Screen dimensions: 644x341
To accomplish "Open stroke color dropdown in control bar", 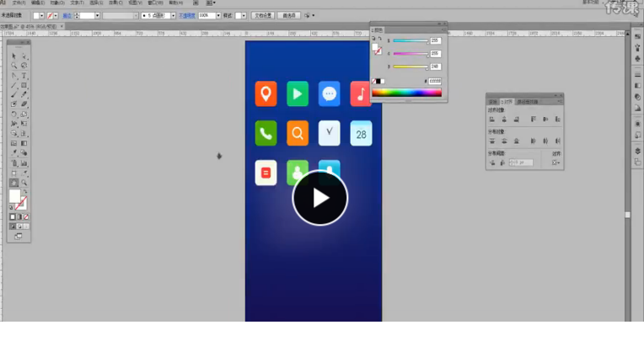I will click(56, 16).
